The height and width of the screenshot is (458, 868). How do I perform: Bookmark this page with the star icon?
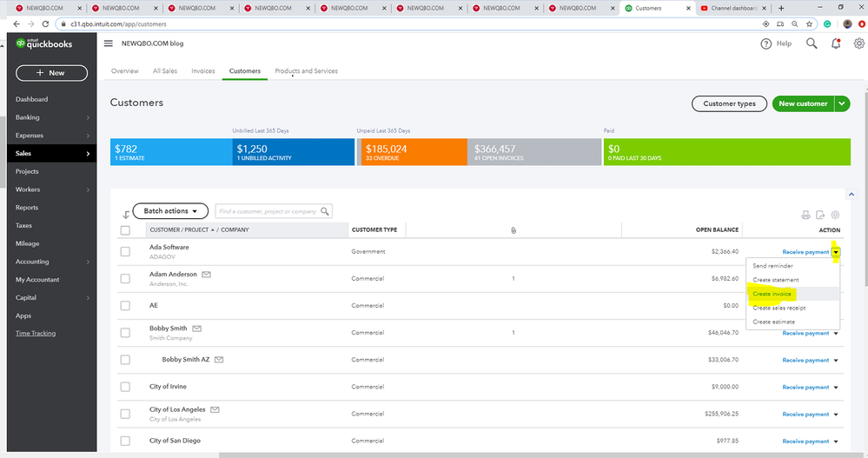809,23
